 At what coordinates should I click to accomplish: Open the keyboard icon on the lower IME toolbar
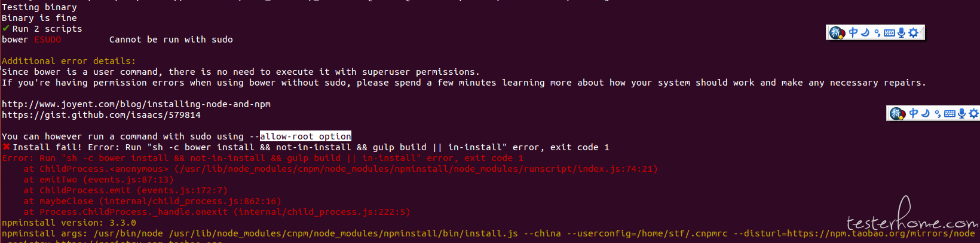[950, 114]
